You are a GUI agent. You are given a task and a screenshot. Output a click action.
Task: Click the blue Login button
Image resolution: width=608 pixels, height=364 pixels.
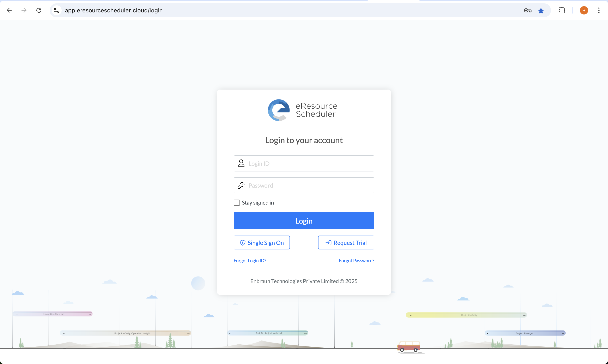[x=304, y=221]
